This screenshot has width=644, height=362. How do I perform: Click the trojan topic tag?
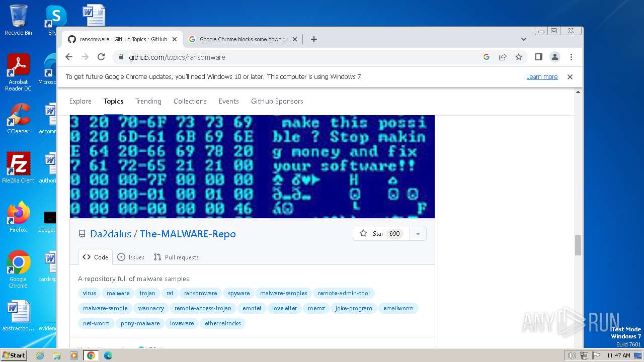pyautogui.click(x=147, y=293)
